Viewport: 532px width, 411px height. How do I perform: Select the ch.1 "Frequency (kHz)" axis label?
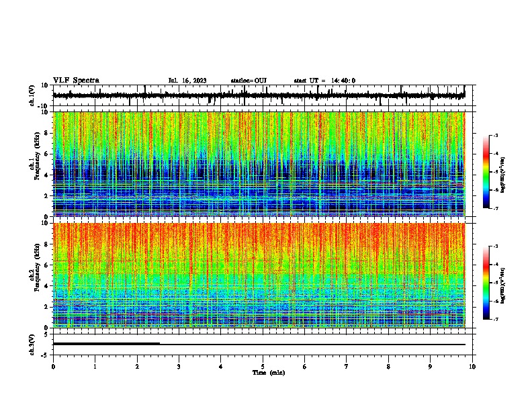click(x=37, y=156)
